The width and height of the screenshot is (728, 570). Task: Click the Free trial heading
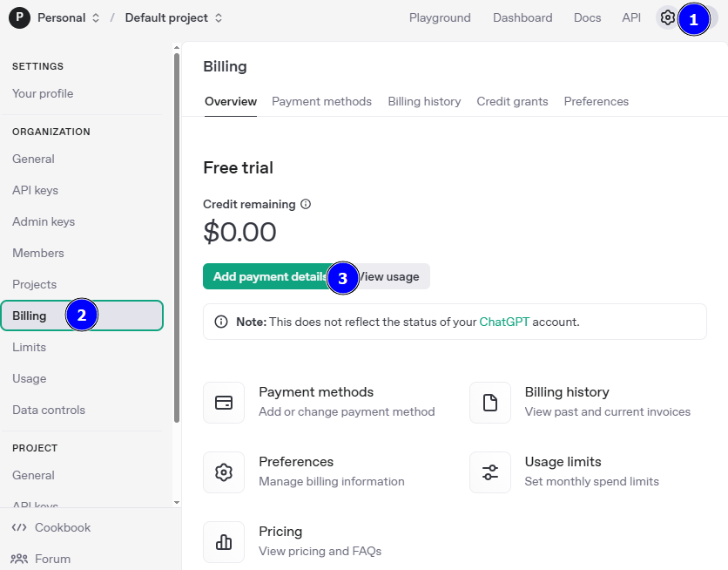[x=239, y=167]
